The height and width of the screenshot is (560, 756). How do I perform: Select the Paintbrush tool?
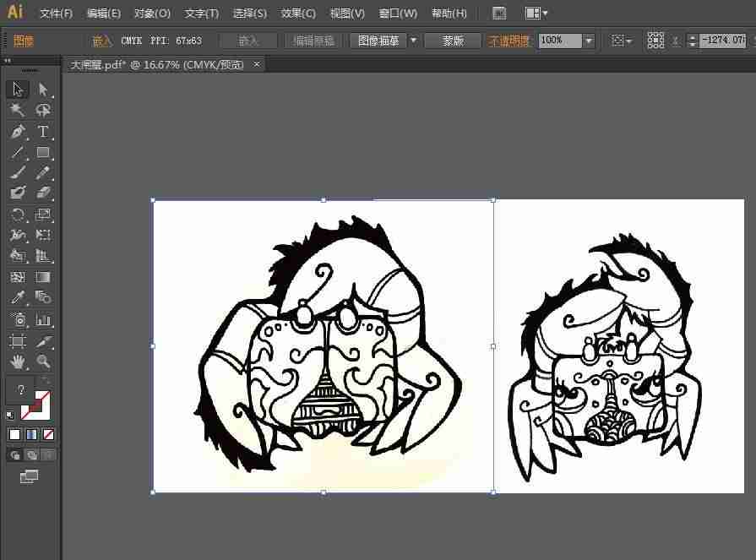pos(18,172)
